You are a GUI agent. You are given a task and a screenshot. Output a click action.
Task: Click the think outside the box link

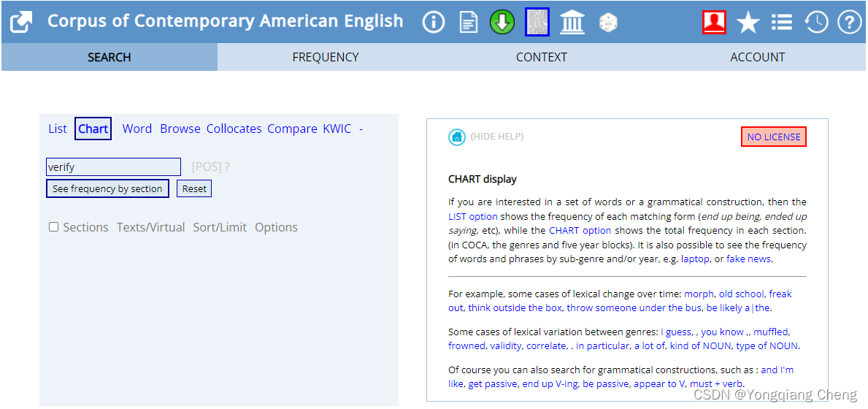click(x=515, y=307)
